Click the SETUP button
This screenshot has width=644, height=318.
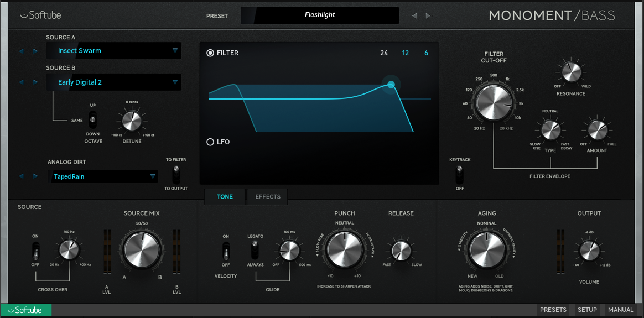(x=587, y=310)
